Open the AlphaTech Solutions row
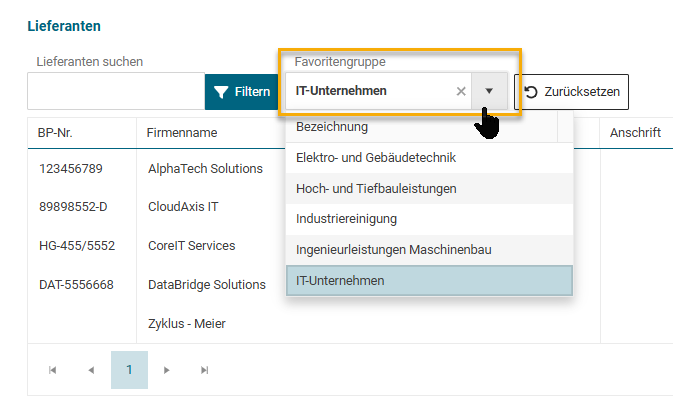 204,169
